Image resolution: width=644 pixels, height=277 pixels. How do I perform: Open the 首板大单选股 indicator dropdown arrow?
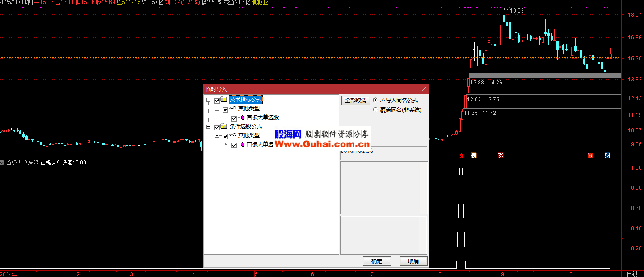point(2,163)
